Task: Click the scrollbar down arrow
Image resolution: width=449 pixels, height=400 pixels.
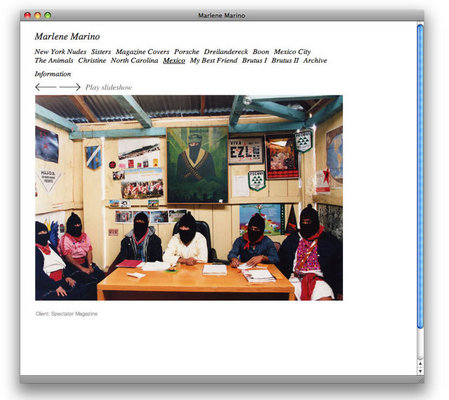Action: 420,371
